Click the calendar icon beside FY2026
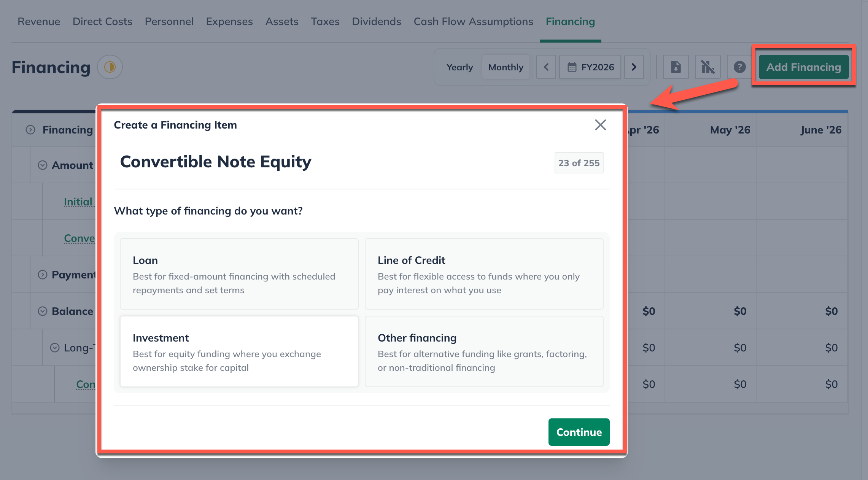Screen dimensions: 868x480 coord(572,67)
